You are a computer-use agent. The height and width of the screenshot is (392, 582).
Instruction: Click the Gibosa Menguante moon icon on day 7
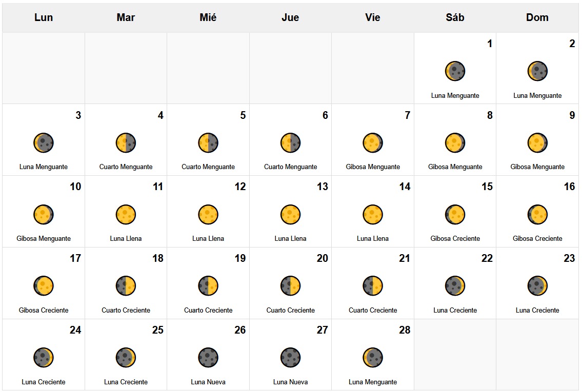click(x=373, y=143)
